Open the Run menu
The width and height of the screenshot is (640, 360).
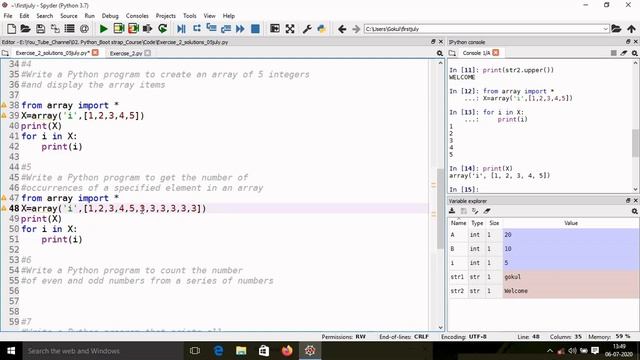(89, 16)
